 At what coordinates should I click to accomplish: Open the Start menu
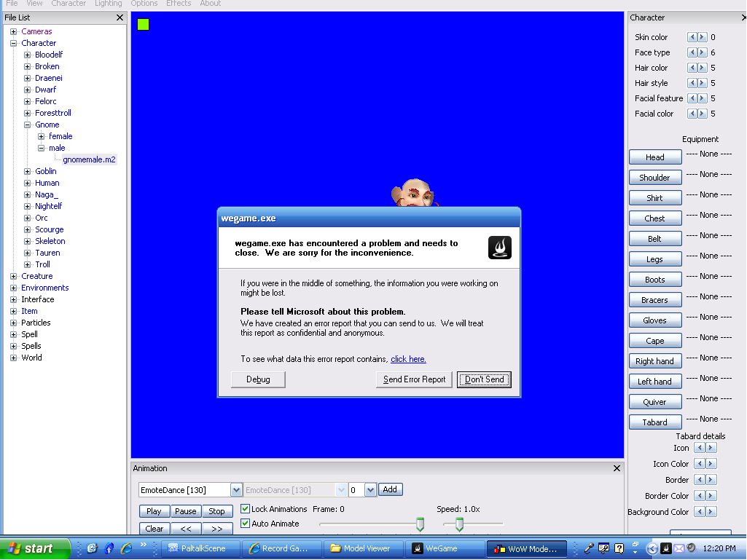tap(35, 548)
